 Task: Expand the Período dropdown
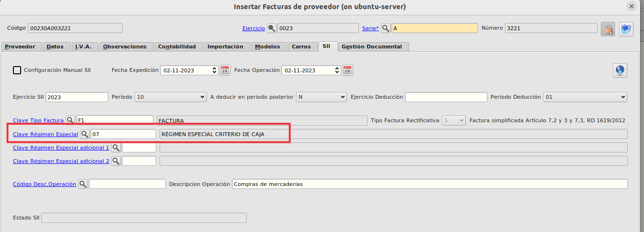tap(171, 97)
